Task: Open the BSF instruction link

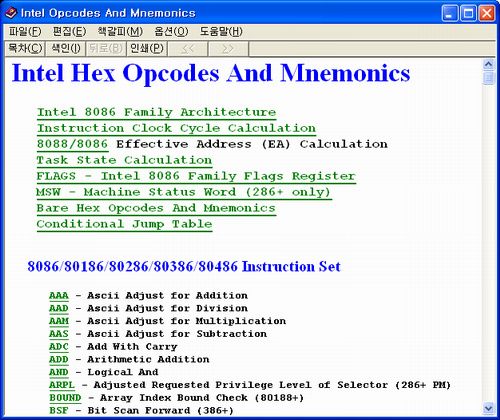Action: 59,410
